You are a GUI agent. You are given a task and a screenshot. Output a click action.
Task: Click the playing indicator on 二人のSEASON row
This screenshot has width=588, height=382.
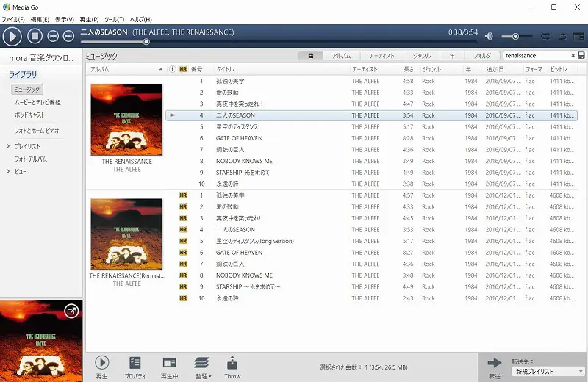click(173, 115)
